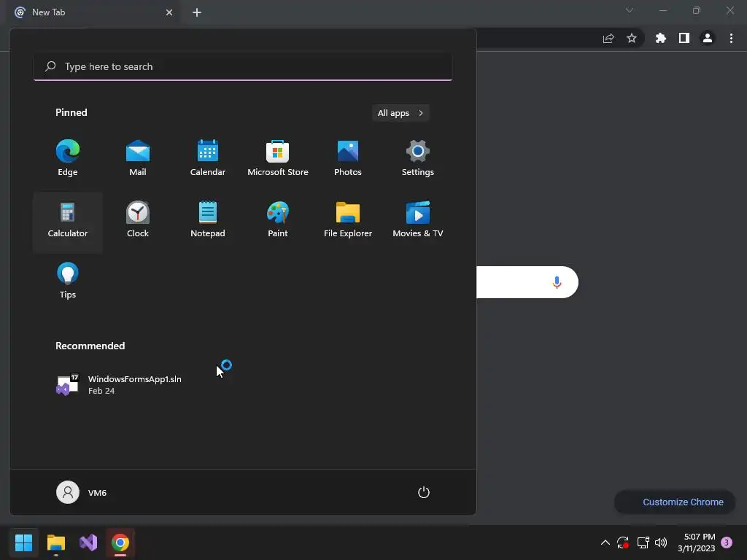Click the Windows Start button on taskbar
The width and height of the screenshot is (747, 560).
click(23, 542)
